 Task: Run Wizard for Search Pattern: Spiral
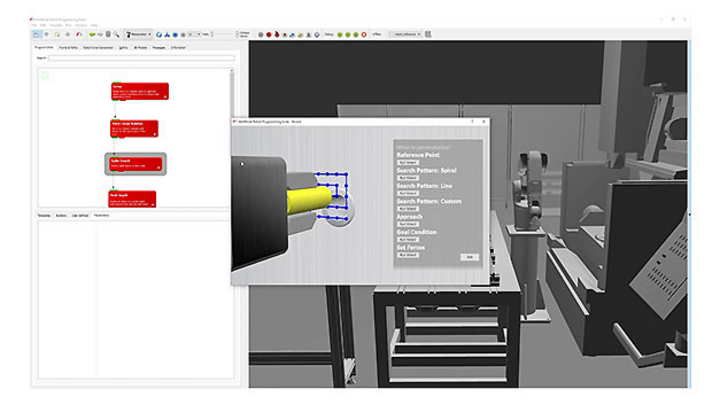click(408, 180)
